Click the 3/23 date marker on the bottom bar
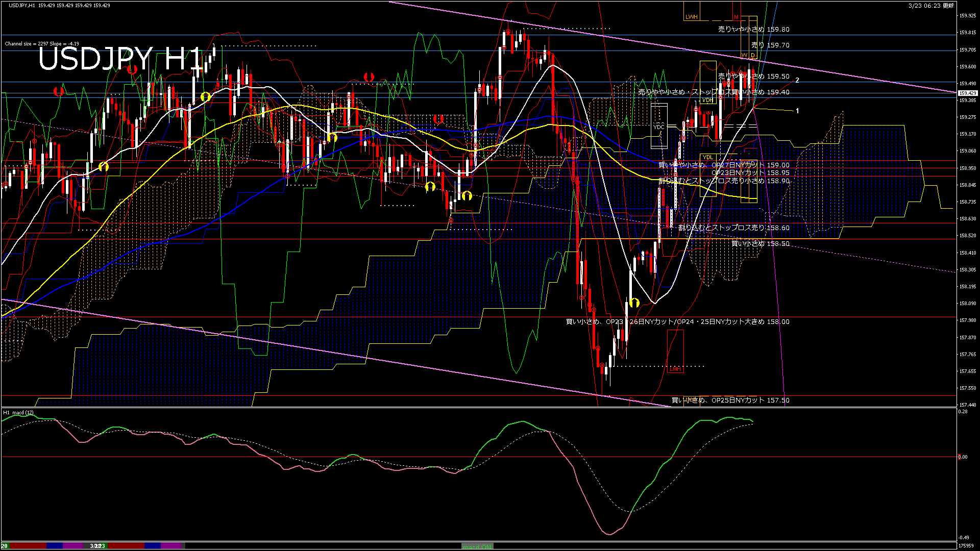The height and width of the screenshot is (551, 980). tap(97, 546)
